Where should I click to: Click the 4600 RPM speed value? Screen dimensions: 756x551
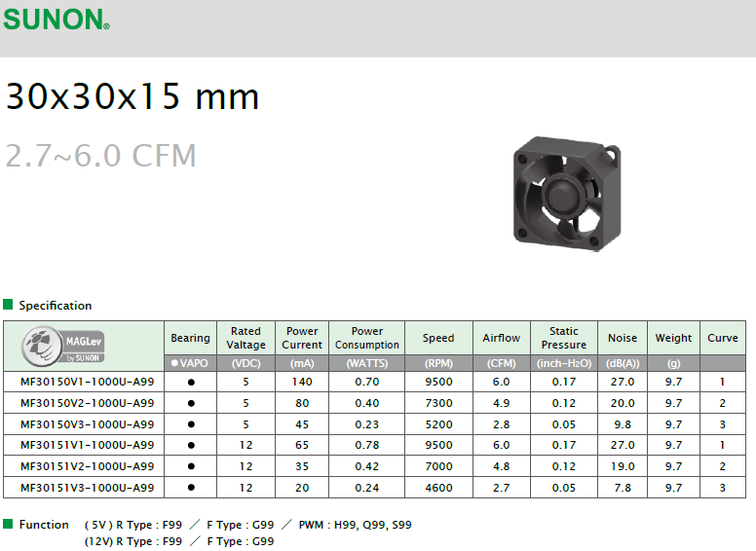point(438,488)
